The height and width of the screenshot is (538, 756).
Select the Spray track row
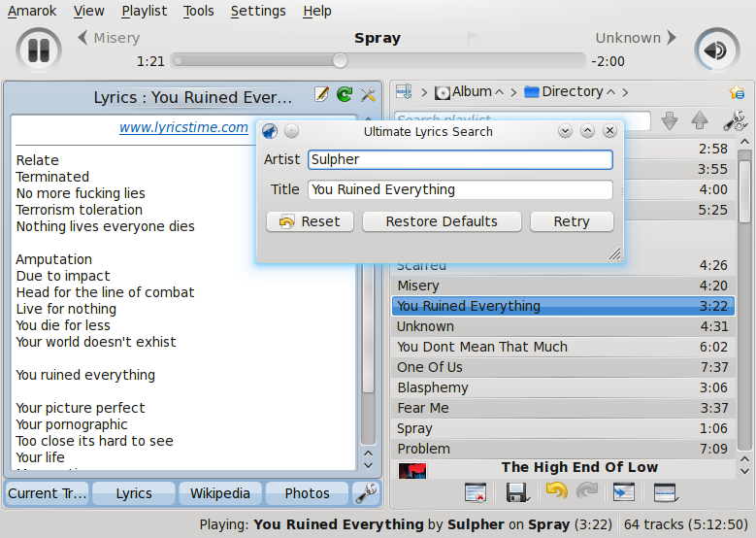click(x=563, y=428)
